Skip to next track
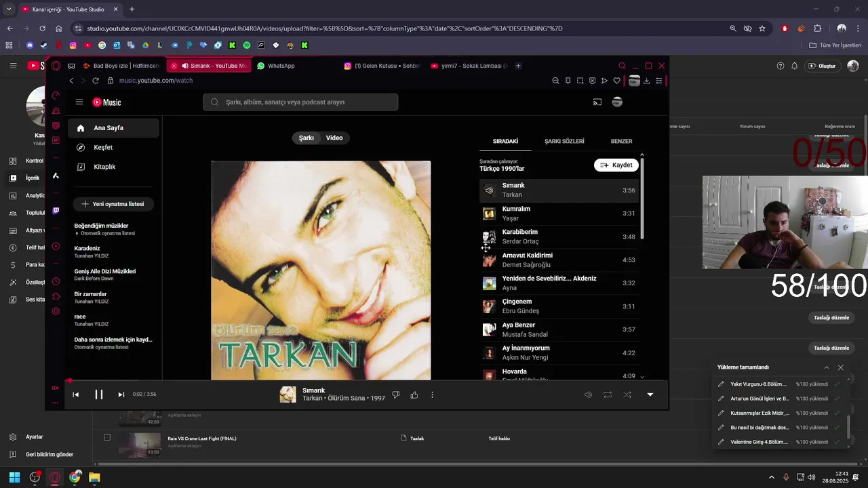This screenshot has width=868, height=488. point(121,394)
